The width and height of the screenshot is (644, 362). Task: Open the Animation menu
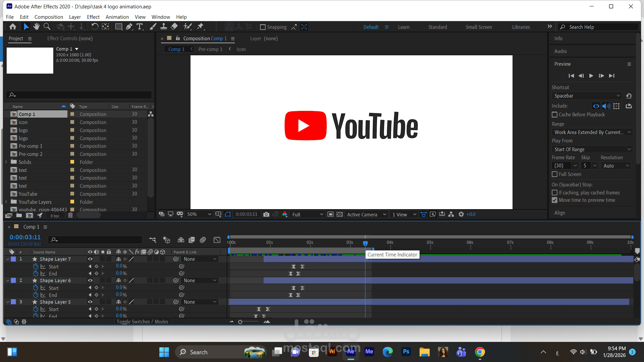(117, 17)
